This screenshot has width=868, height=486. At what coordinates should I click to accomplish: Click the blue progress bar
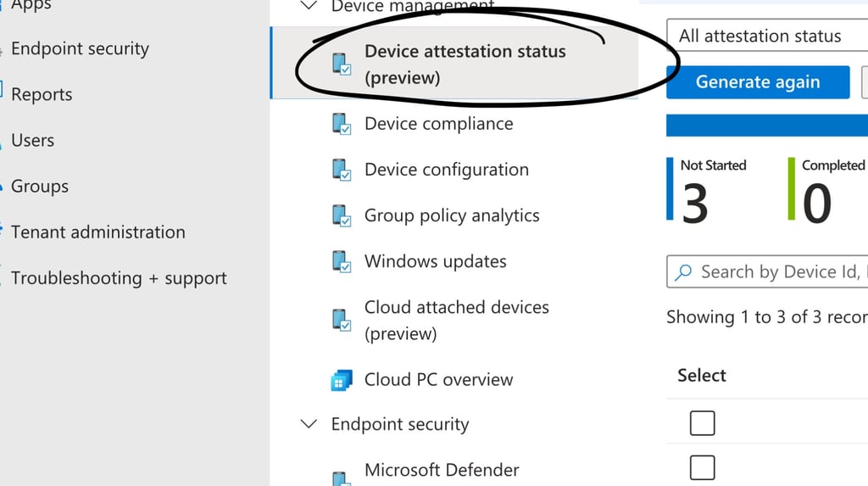[766, 126]
